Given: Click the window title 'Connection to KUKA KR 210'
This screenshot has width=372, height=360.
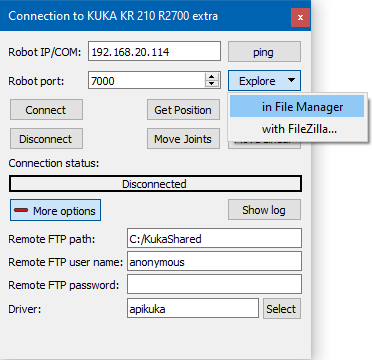Looking at the screenshot, I should click(113, 16).
